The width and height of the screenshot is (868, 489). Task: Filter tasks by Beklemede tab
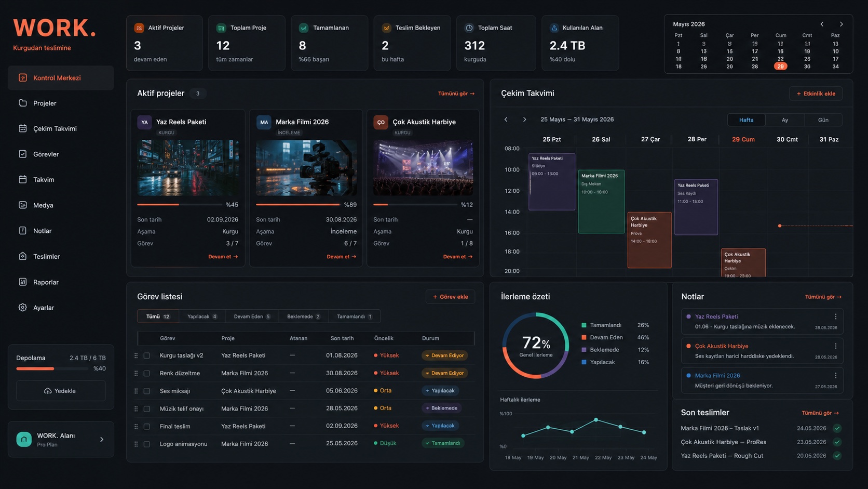304,316
